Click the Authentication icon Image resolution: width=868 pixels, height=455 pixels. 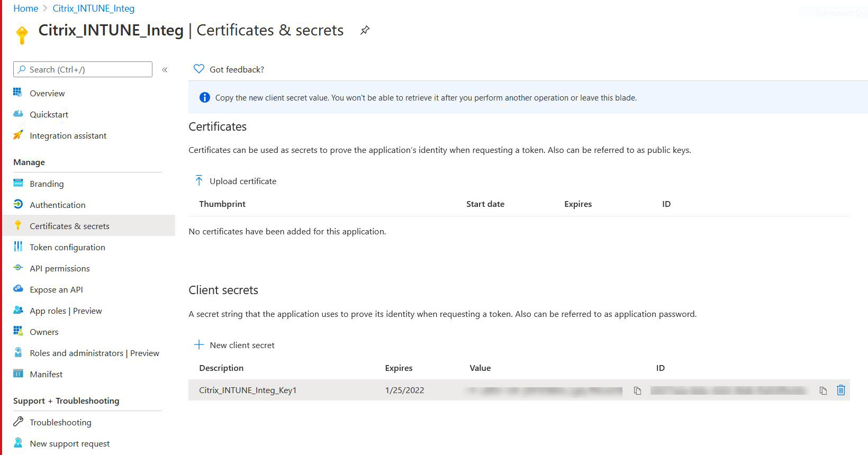18,204
